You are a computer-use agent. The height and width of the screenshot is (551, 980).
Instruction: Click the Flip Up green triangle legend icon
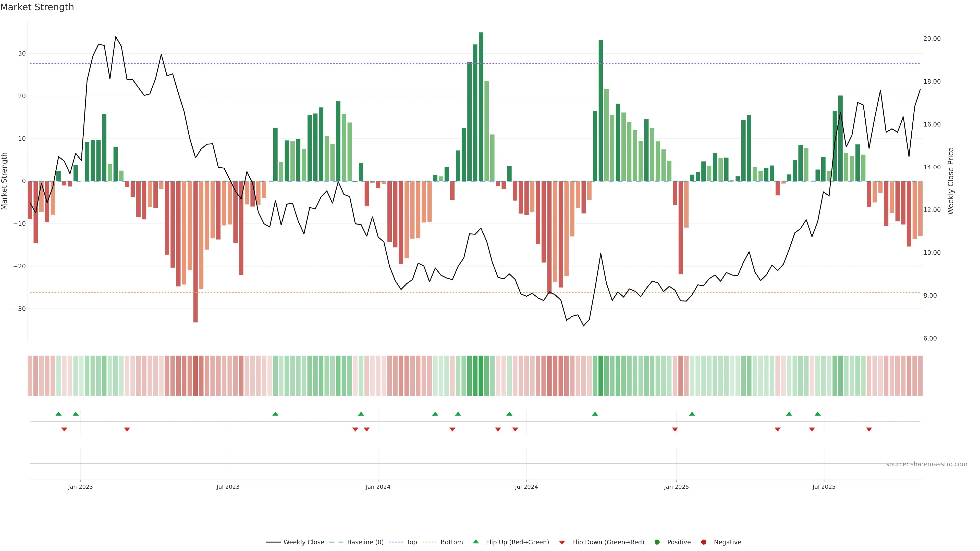[x=475, y=542]
